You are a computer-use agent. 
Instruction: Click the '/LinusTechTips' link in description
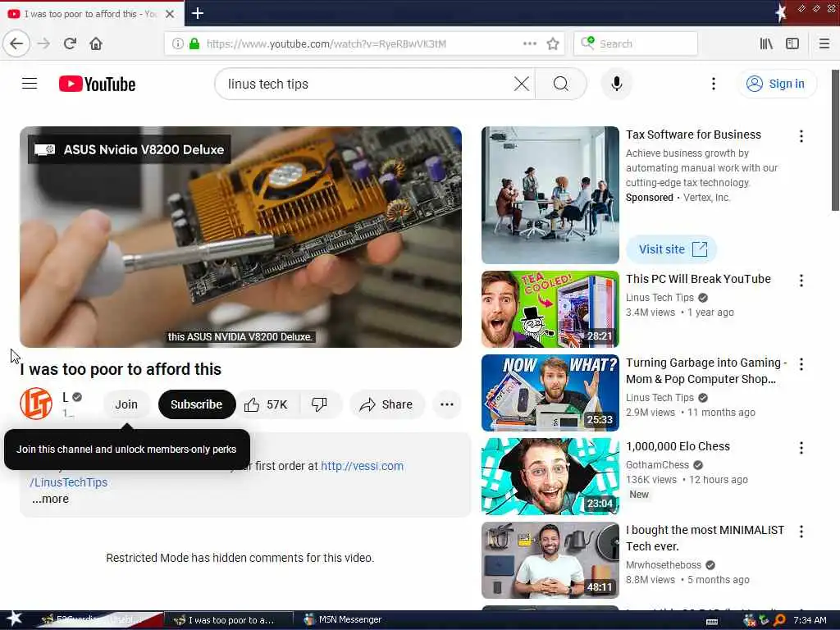[69, 482]
